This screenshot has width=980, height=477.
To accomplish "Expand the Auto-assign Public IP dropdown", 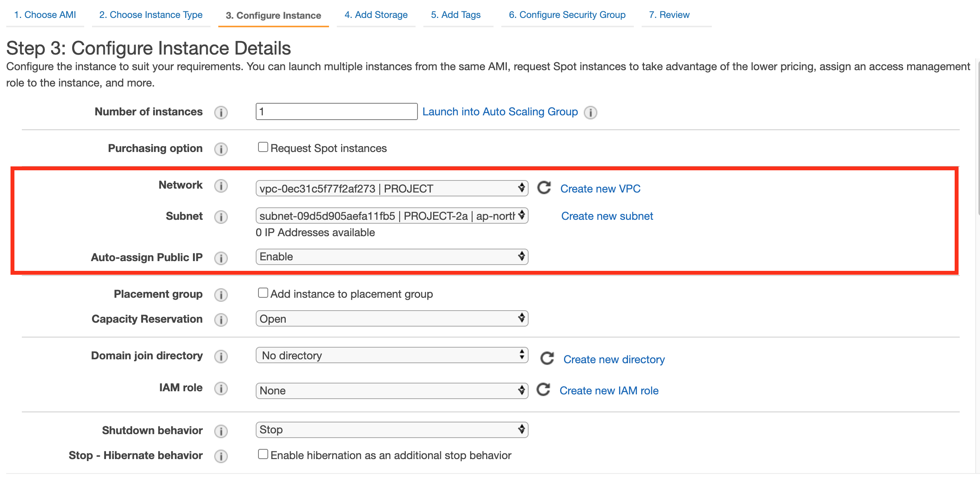I will pyautogui.click(x=391, y=257).
